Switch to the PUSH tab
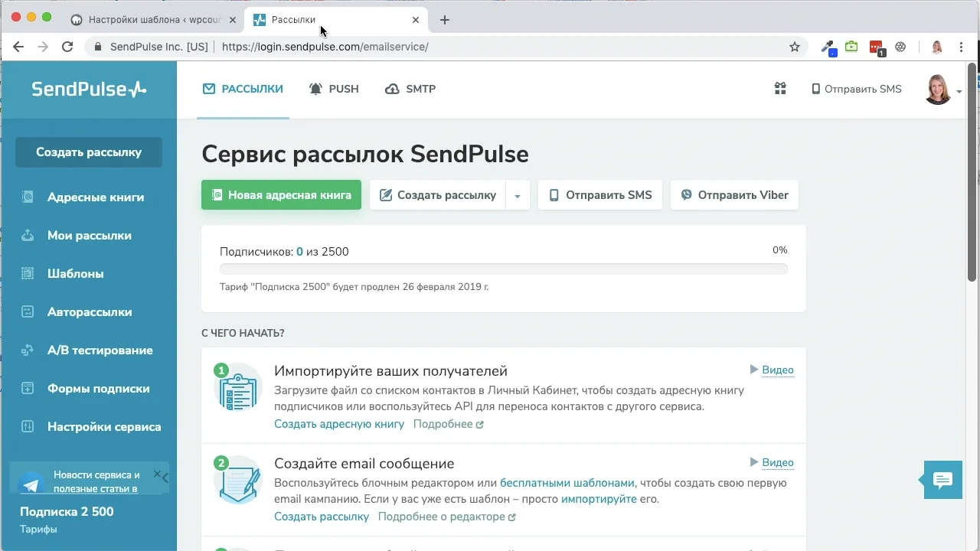 [334, 89]
